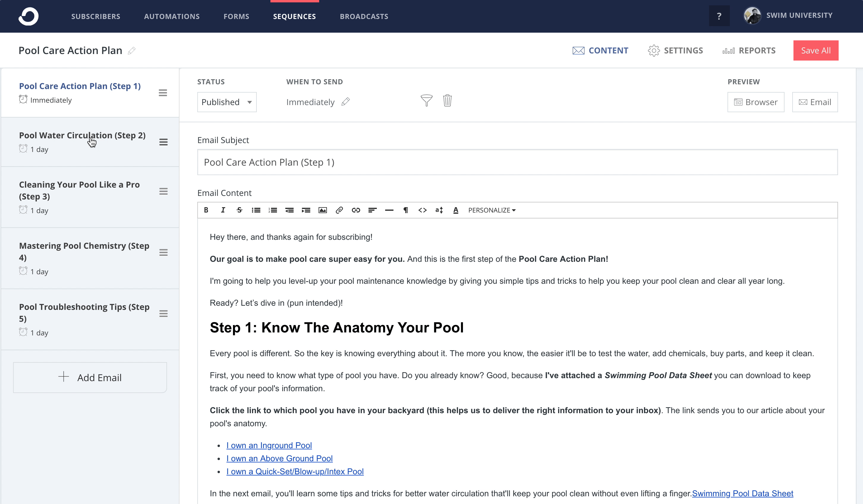Select the italic formatting icon
The width and height of the screenshot is (863, 504).
click(222, 210)
